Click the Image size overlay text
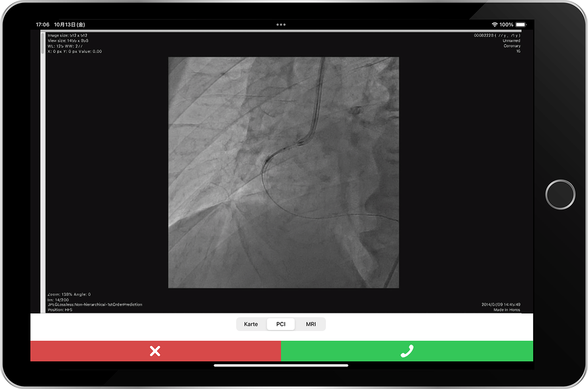This screenshot has height=389, width=588. (67, 36)
